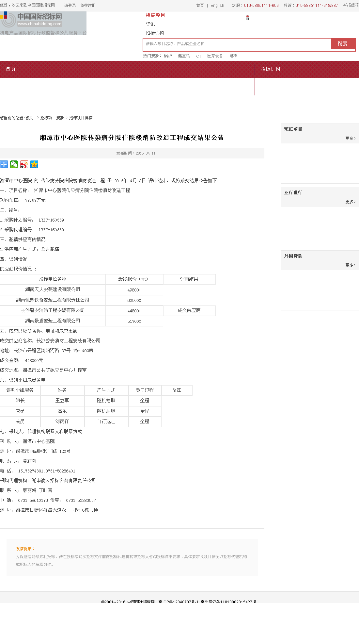Click the 自行选定 cell
The width and height of the screenshot is (359, 644).
click(106, 421)
